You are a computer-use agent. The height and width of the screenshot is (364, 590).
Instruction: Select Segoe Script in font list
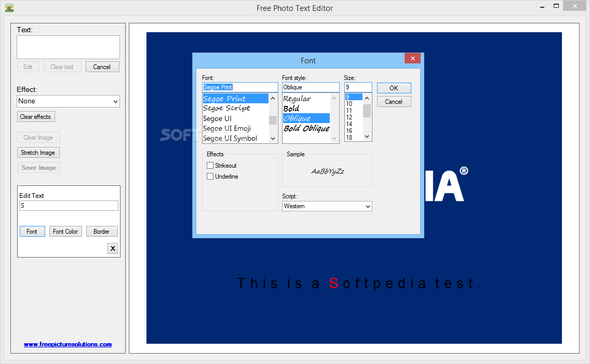tap(236, 109)
